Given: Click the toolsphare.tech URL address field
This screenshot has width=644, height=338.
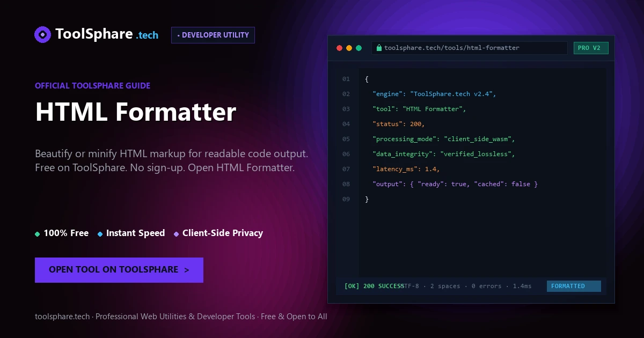Looking at the screenshot, I should tap(470, 48).
